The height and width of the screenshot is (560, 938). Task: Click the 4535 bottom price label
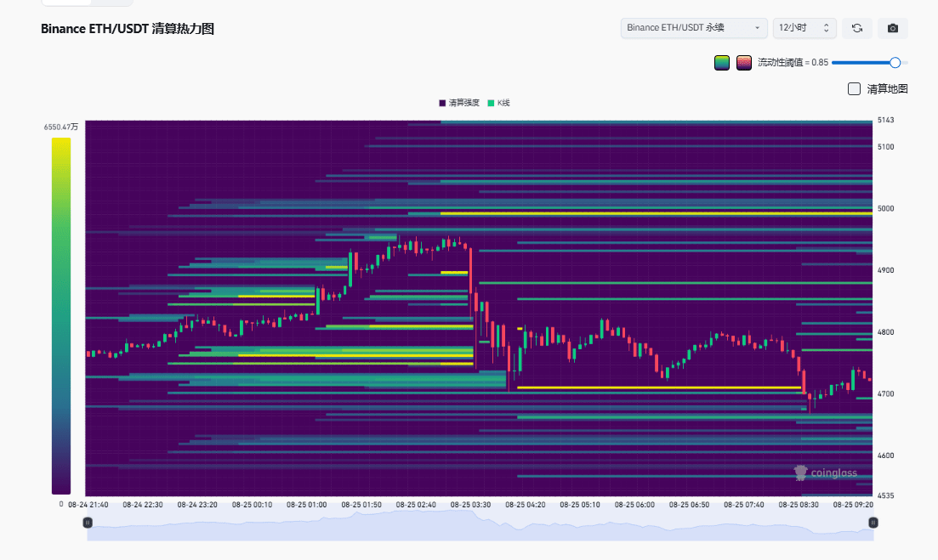coord(885,495)
